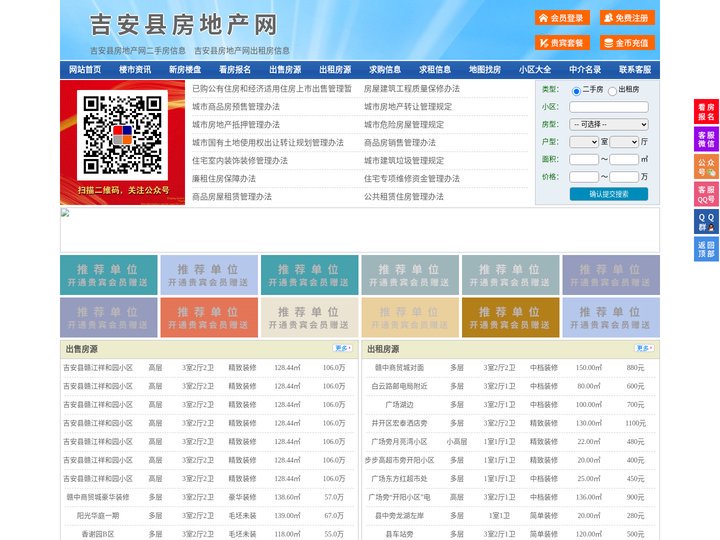Open 城市房地产抵押管理办法 link

(x=236, y=124)
